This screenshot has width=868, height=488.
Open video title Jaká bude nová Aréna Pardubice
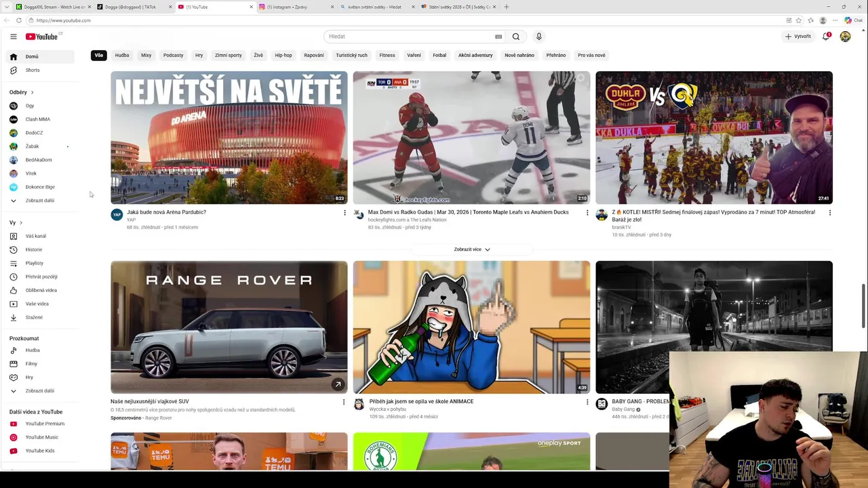tap(166, 212)
